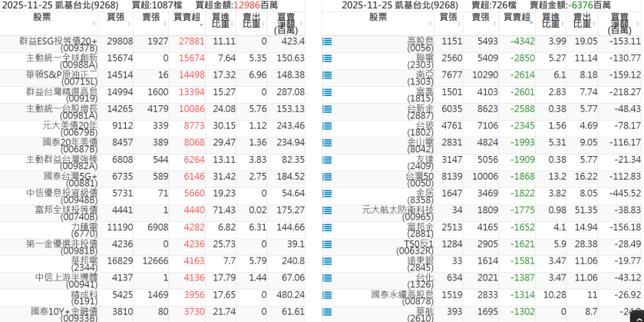This screenshot has height=322, width=644.
Task: Click the list icon beside 台灣50 (0050)
Action: coord(327,177)
